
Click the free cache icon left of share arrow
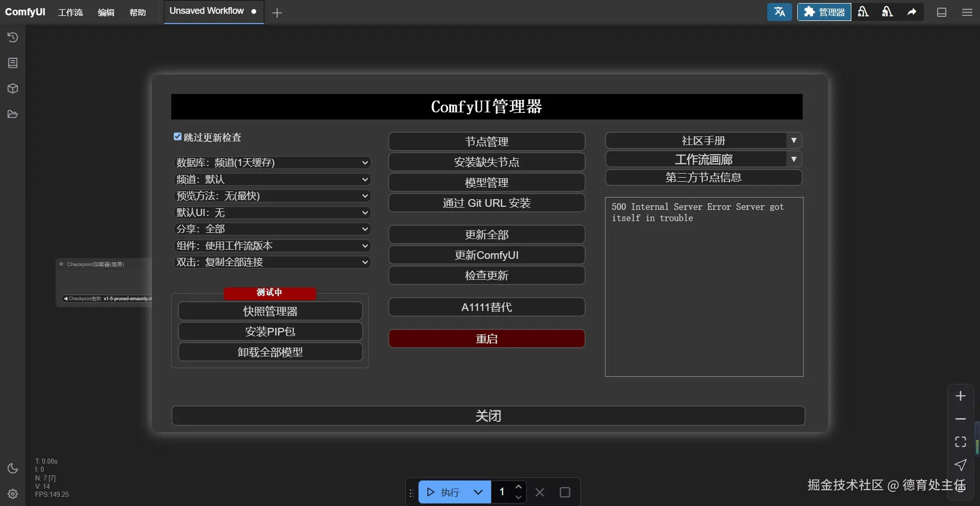pos(887,12)
